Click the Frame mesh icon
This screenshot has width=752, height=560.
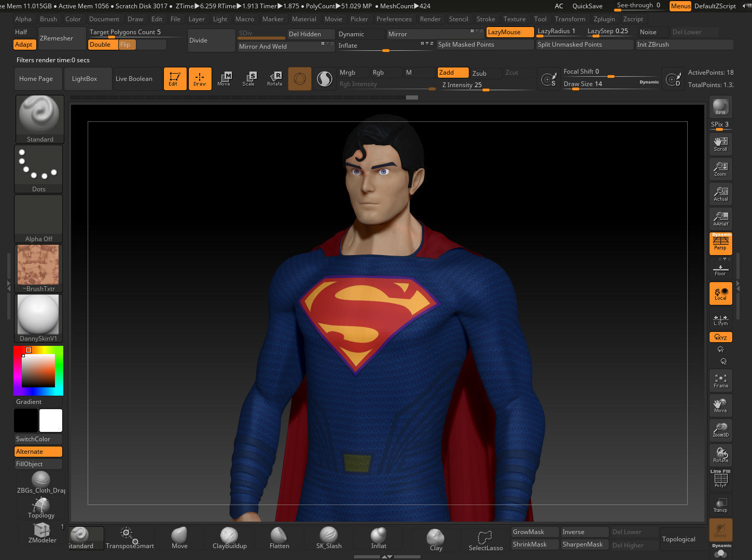click(x=721, y=381)
